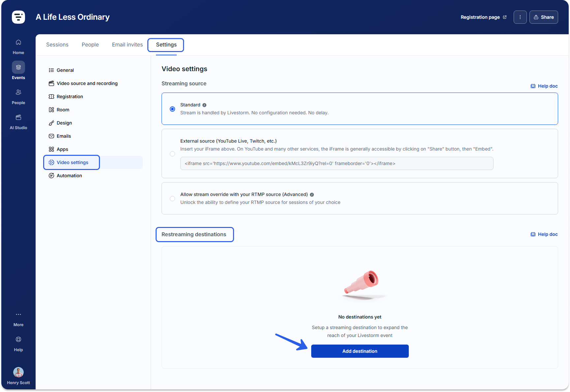Screen dimensions: 570x392
Task: Open the Email invites tab
Action: [x=127, y=44]
